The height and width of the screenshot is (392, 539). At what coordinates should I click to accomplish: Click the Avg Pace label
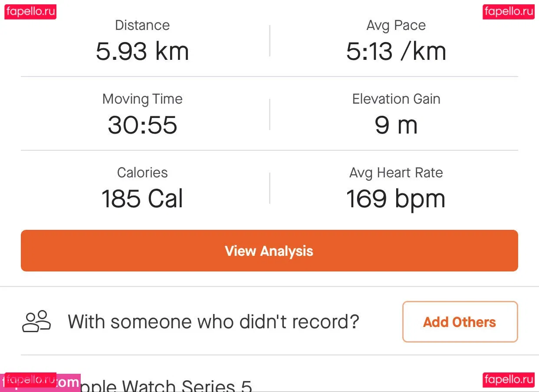coord(396,25)
